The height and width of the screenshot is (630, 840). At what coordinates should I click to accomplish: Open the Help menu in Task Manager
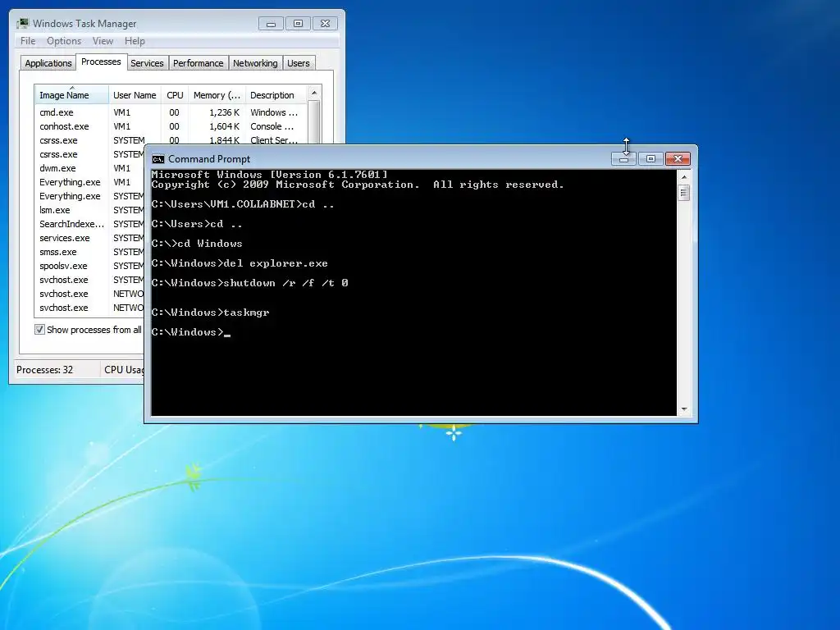click(135, 41)
